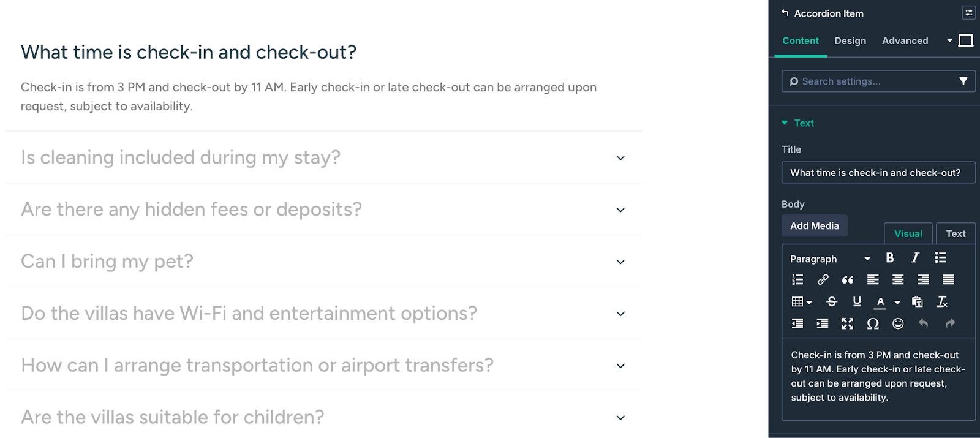Switch to the Text editing tab
980x438 pixels.
click(x=956, y=233)
